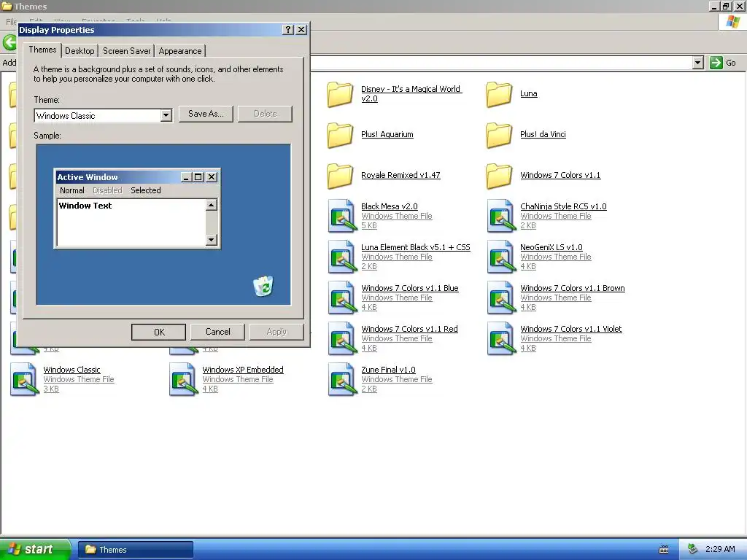Click the system tray network icon
Screen dimensions: 747x560
coord(693,549)
